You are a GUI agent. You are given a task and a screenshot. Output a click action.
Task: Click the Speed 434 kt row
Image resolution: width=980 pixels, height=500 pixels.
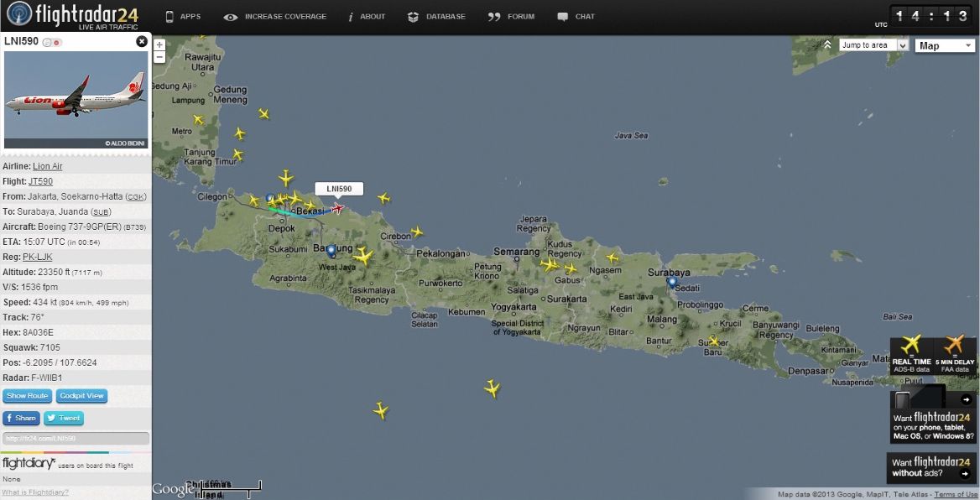click(x=76, y=303)
